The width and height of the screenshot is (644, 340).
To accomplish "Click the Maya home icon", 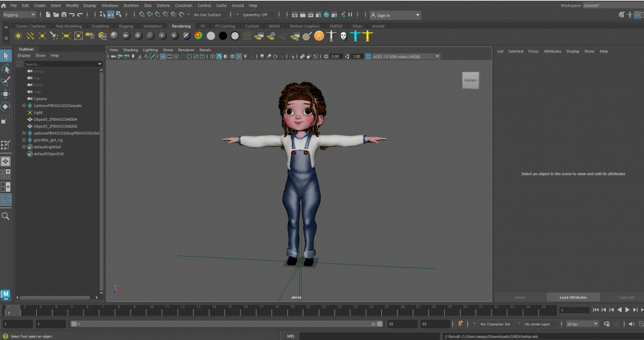I will 4,6.
